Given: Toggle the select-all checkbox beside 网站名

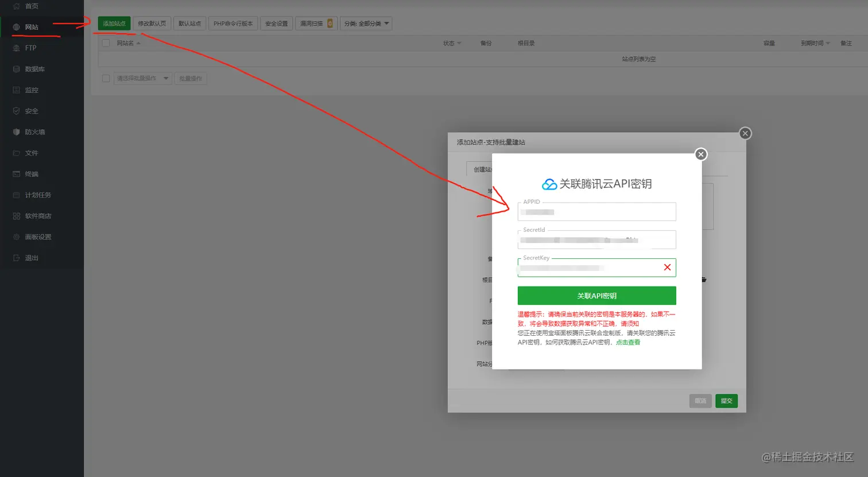Looking at the screenshot, I should coord(106,43).
